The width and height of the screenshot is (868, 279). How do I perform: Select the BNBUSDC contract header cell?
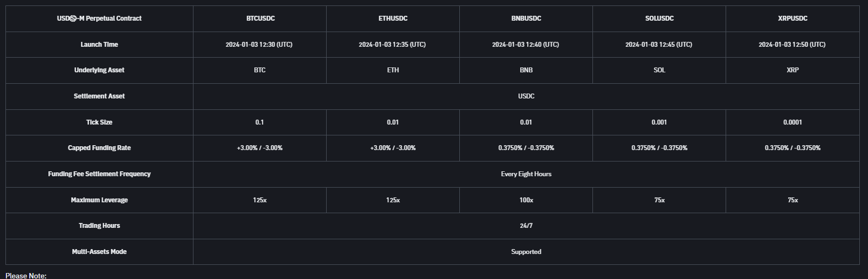(526, 18)
